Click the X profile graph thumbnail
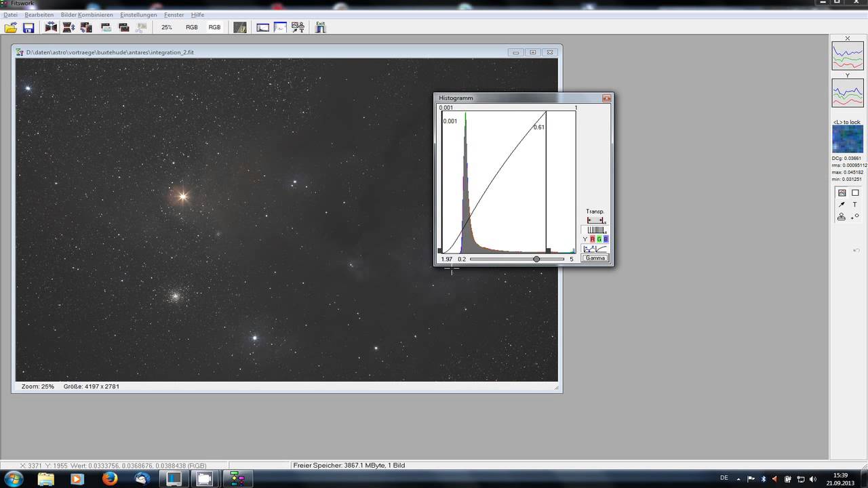The width and height of the screenshot is (868, 488). (848, 56)
